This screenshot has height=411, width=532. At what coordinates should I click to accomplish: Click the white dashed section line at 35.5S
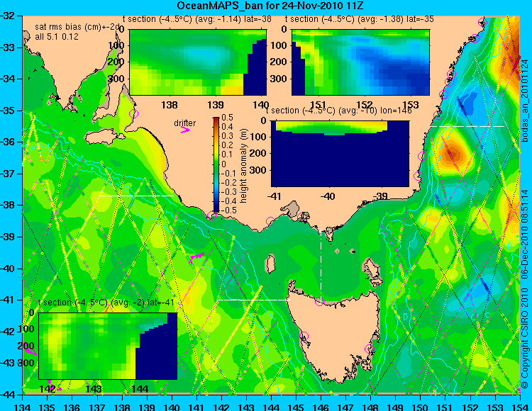pyautogui.click(x=467, y=126)
